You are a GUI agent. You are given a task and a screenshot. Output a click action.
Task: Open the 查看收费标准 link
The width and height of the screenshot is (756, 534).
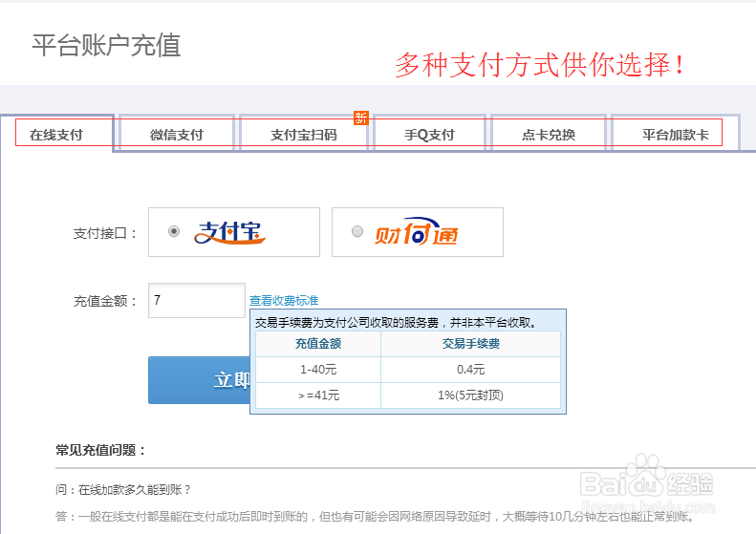click(x=284, y=300)
